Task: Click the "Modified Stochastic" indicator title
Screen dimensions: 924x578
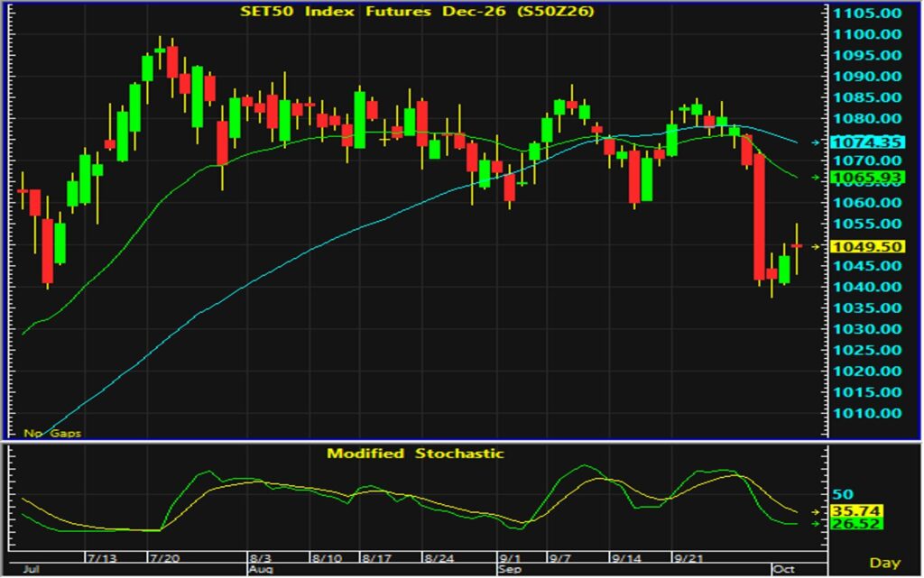Action: (x=415, y=454)
